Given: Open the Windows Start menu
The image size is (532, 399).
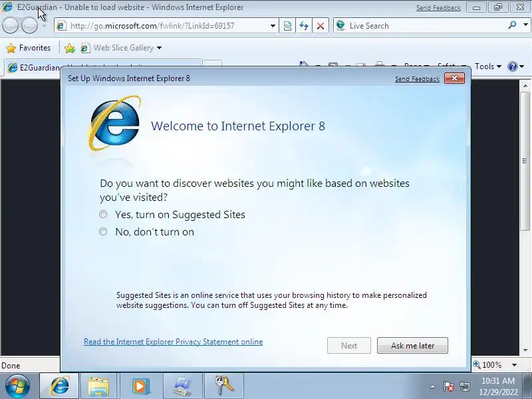Looking at the screenshot, I should [x=17, y=386].
